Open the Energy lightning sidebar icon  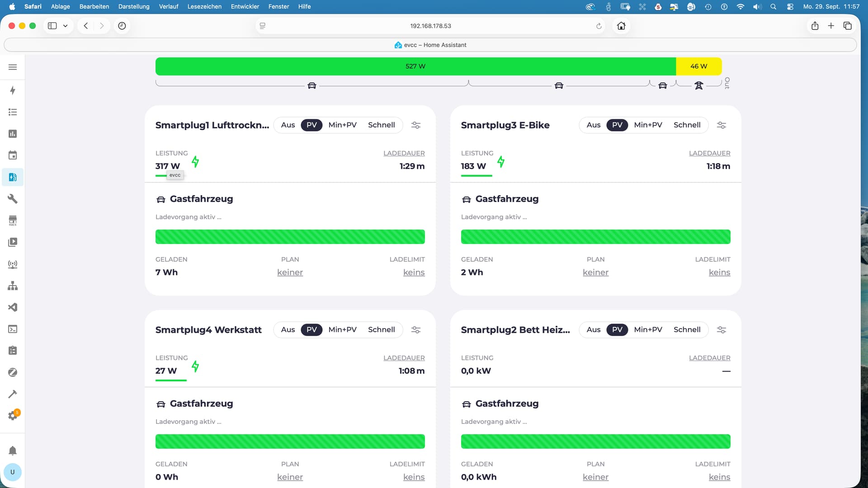(x=13, y=90)
